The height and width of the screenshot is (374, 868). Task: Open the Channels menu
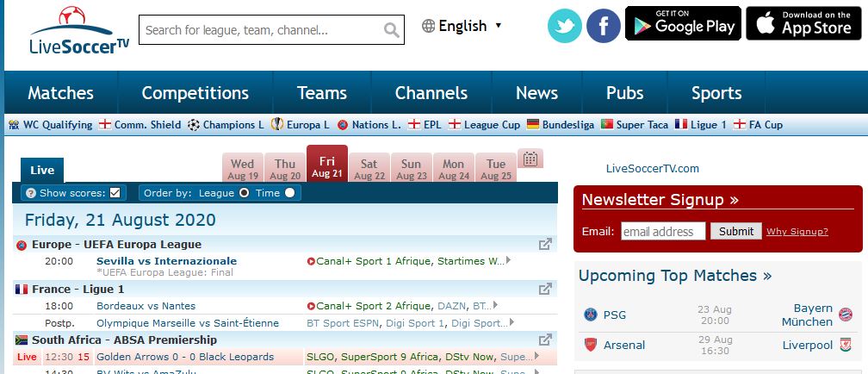pos(431,92)
